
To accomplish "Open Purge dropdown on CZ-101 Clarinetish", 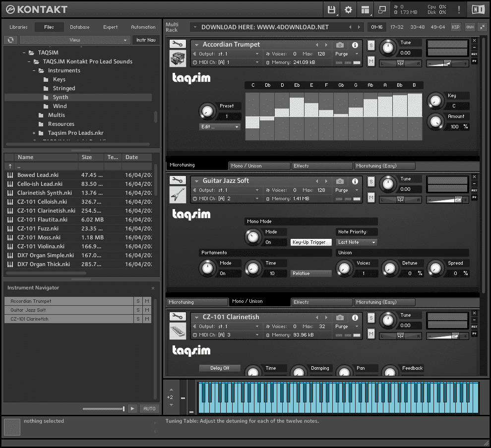I will click(x=347, y=326).
